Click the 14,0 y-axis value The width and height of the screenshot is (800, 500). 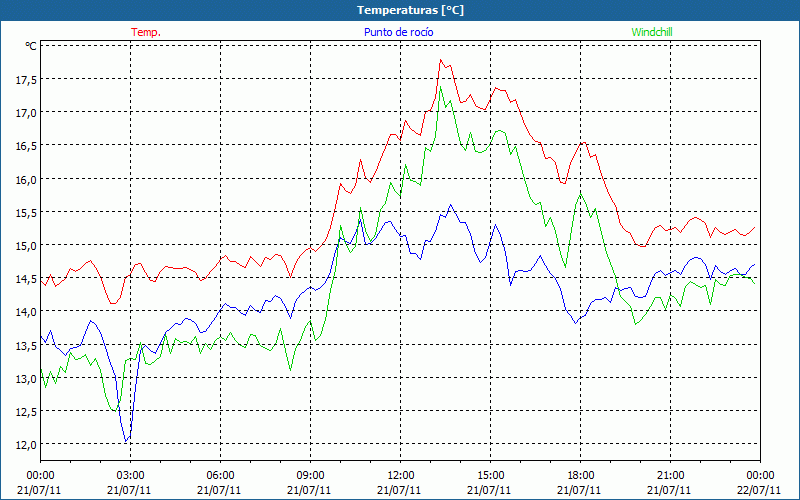pyautogui.click(x=27, y=312)
